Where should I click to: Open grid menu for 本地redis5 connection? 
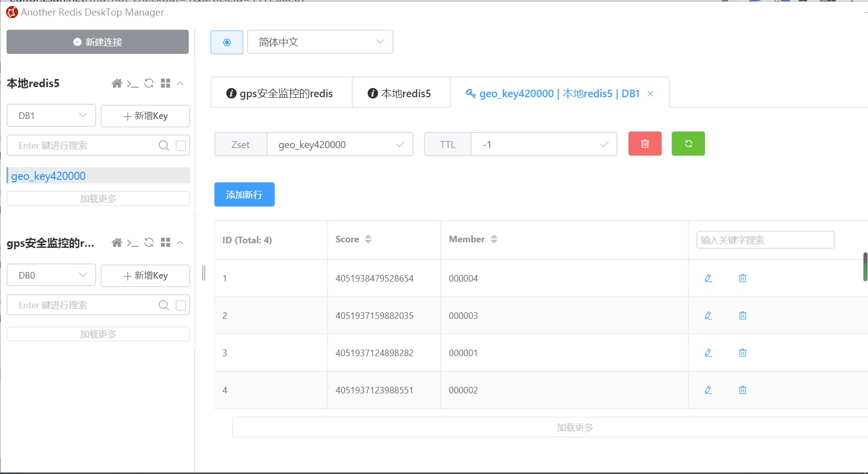point(166,84)
